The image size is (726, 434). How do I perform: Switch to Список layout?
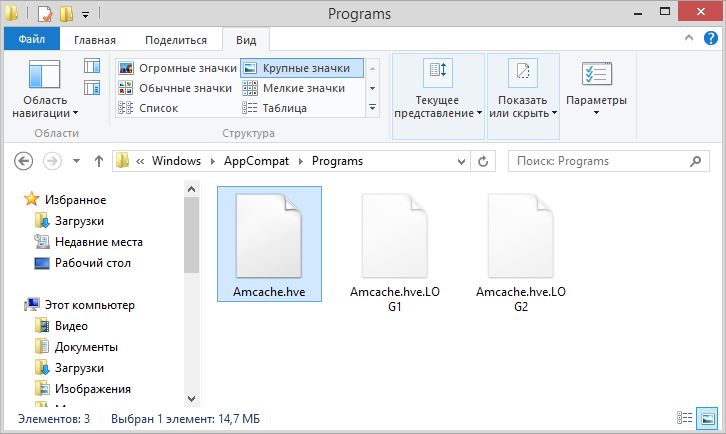pos(148,108)
